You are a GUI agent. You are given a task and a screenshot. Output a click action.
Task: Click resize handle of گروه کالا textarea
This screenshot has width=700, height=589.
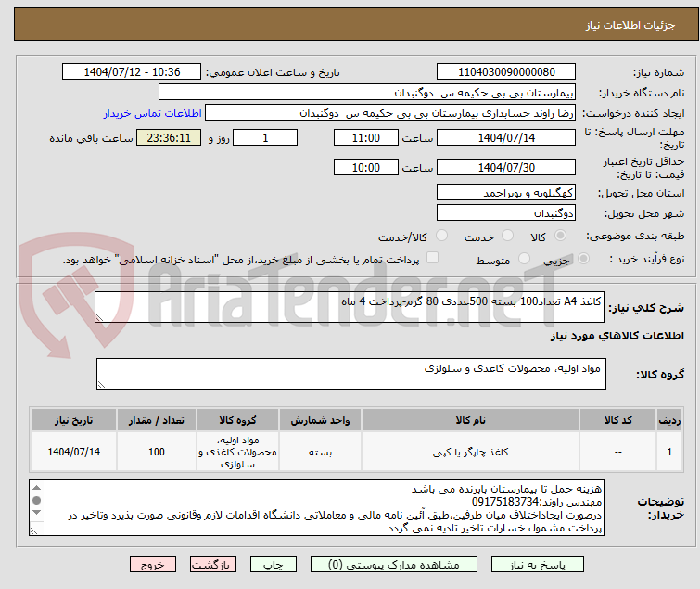pyautogui.click(x=101, y=385)
